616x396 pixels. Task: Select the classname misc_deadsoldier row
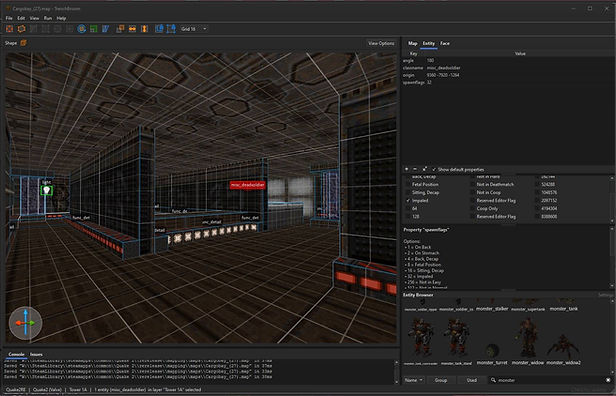pos(508,68)
